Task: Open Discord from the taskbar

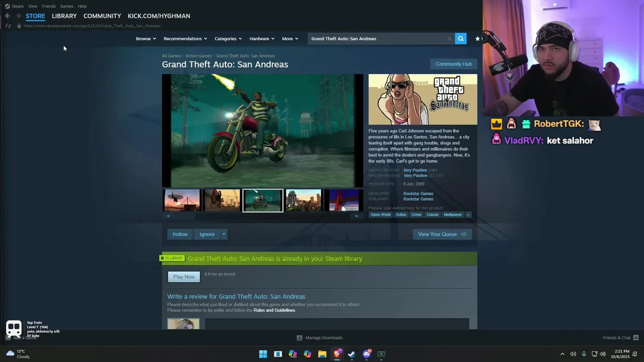Action: click(367, 354)
